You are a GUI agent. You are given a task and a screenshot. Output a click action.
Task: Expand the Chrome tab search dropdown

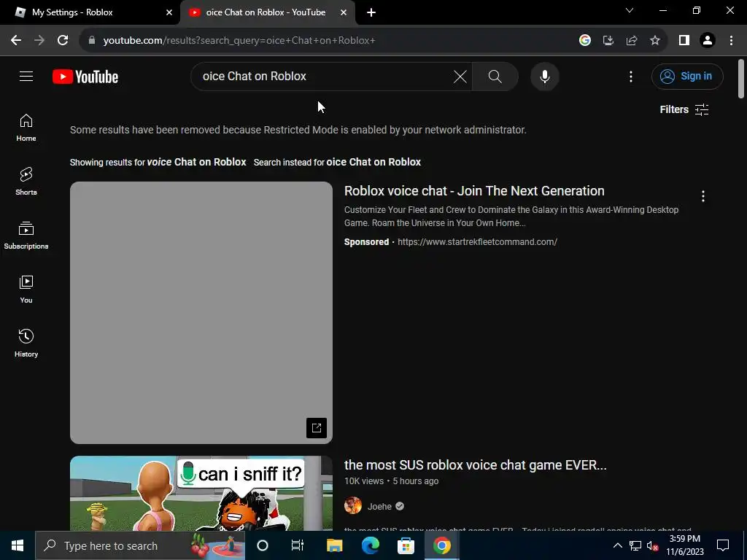630,10
